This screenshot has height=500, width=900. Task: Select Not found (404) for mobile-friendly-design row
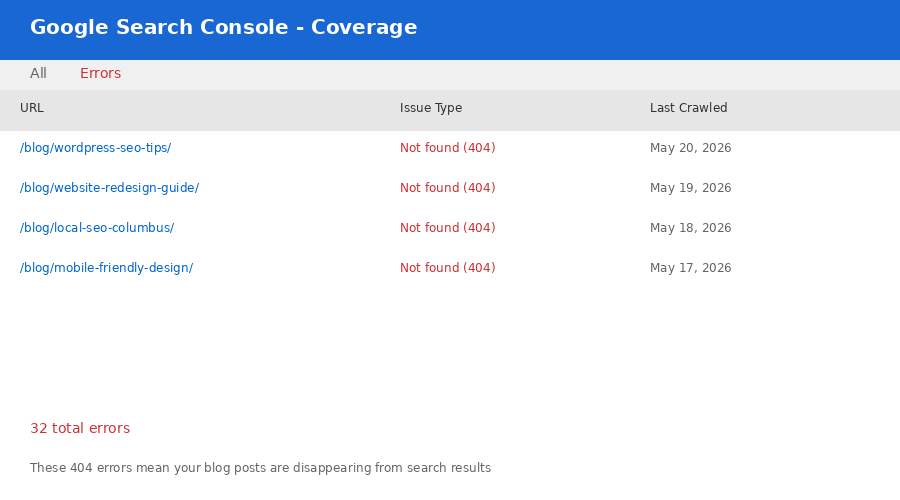(448, 268)
